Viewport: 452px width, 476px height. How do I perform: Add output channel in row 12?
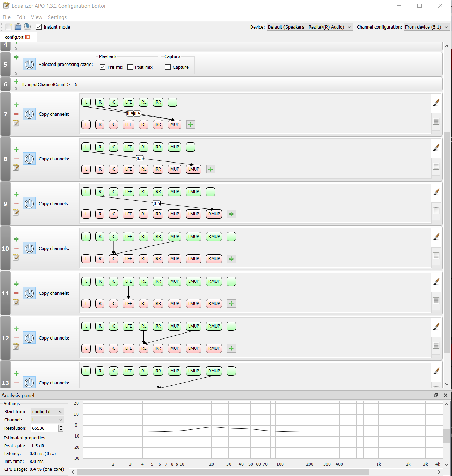[x=231, y=348]
